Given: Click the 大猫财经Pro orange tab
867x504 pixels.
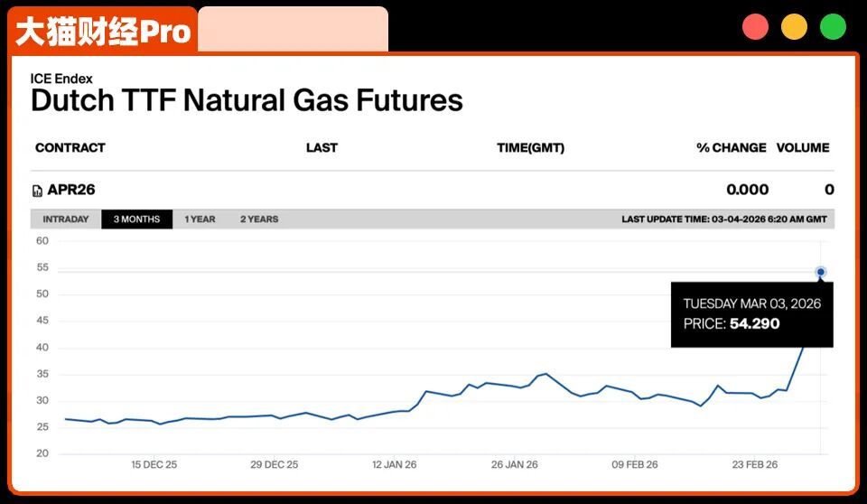Looking at the screenshot, I should pyautogui.click(x=103, y=32).
